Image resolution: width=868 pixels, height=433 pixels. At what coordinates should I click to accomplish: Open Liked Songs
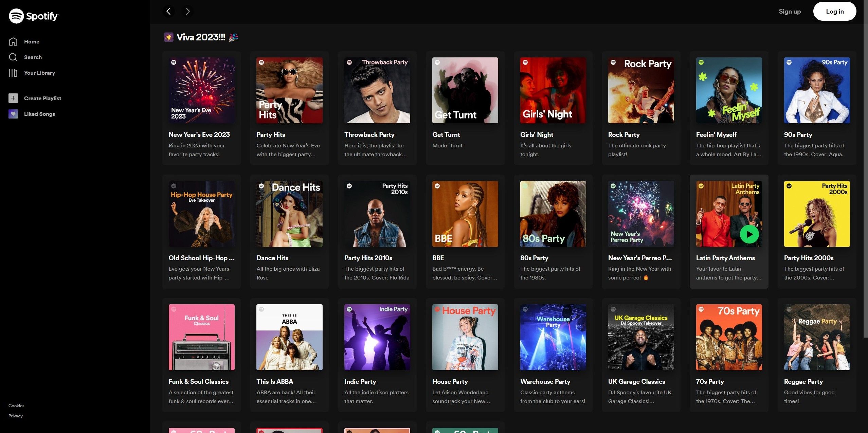39,114
